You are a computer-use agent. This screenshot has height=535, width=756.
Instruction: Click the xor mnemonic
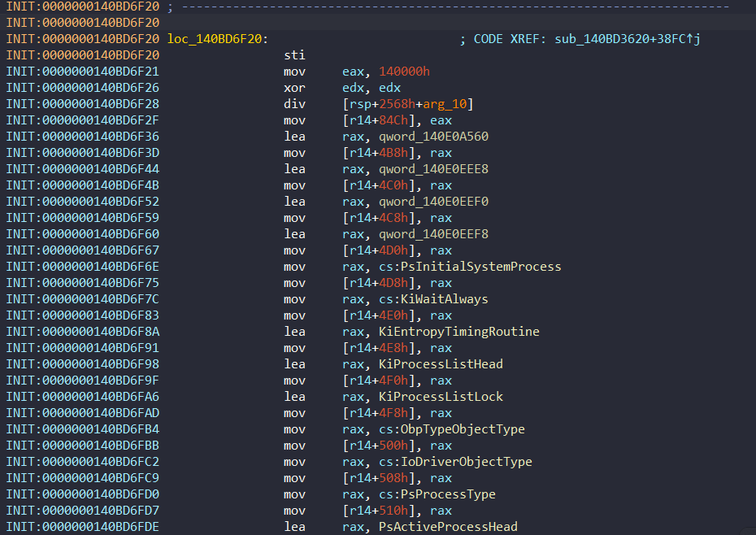pos(294,88)
